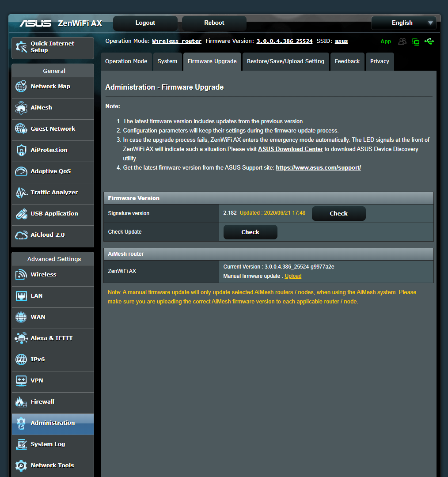Open the Privacy tab

pyautogui.click(x=380, y=61)
